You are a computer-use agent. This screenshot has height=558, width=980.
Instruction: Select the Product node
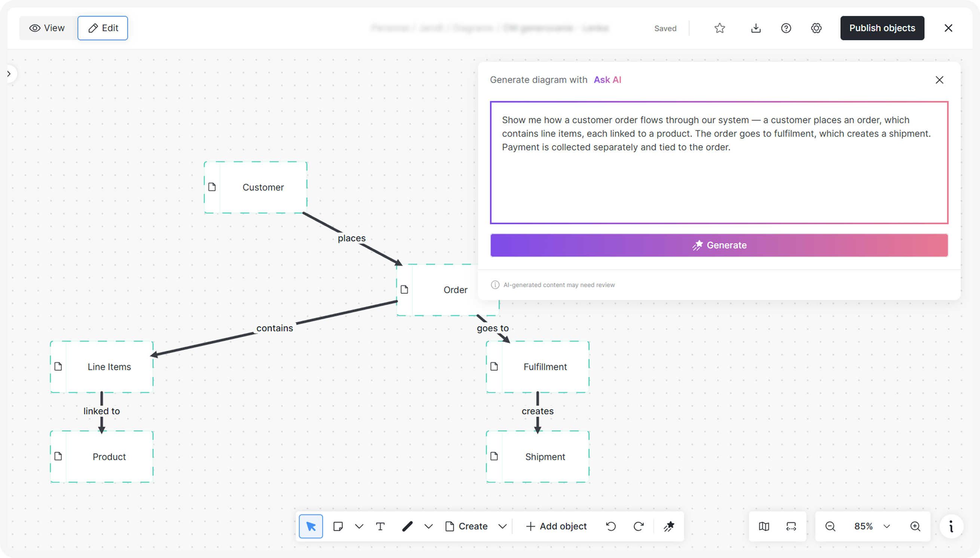[102, 457]
